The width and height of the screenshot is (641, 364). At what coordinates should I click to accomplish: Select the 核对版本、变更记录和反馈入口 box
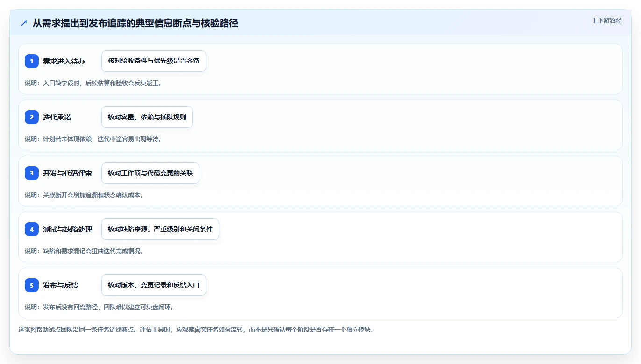tap(154, 285)
